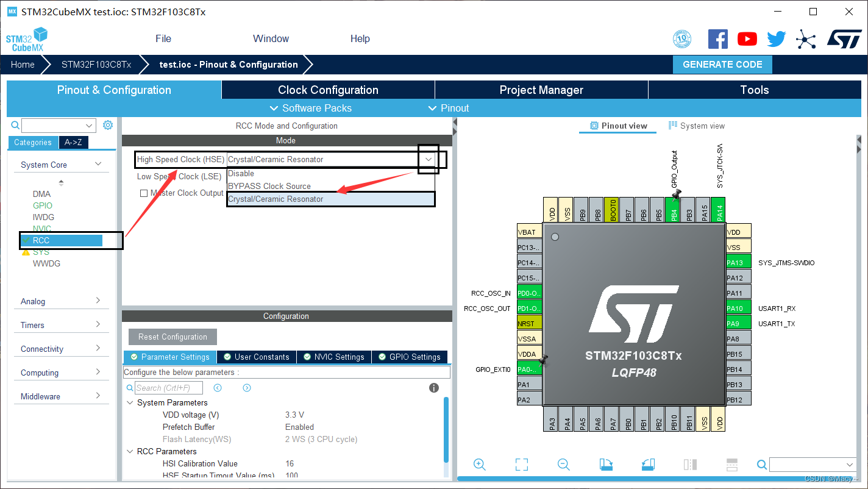Click the Reset Configuration button
The height and width of the screenshot is (489, 868).
tap(173, 337)
